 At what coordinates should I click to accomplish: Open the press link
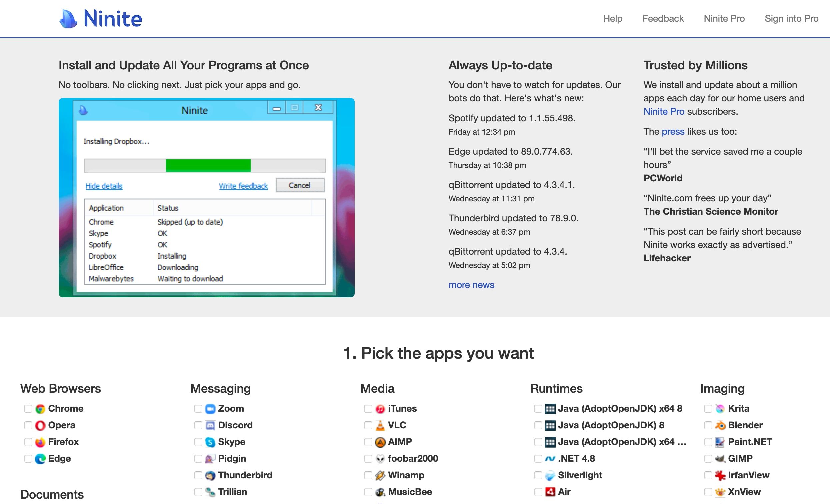coord(673,132)
